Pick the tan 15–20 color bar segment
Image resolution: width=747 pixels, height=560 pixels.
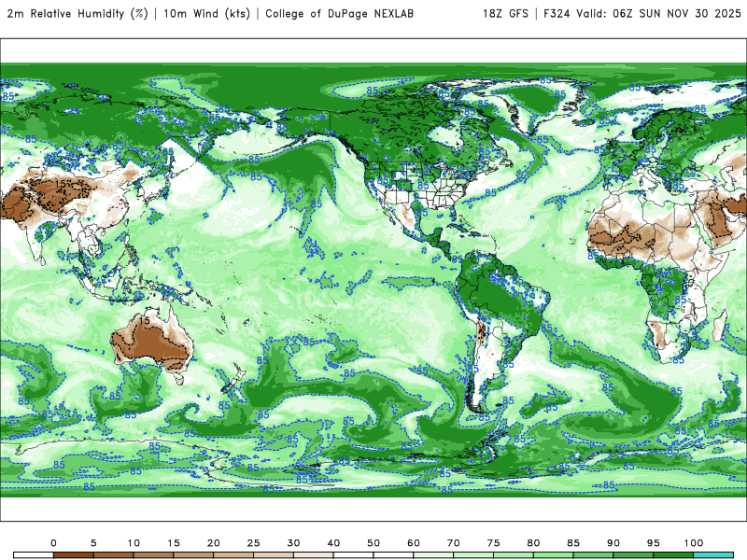(193, 555)
